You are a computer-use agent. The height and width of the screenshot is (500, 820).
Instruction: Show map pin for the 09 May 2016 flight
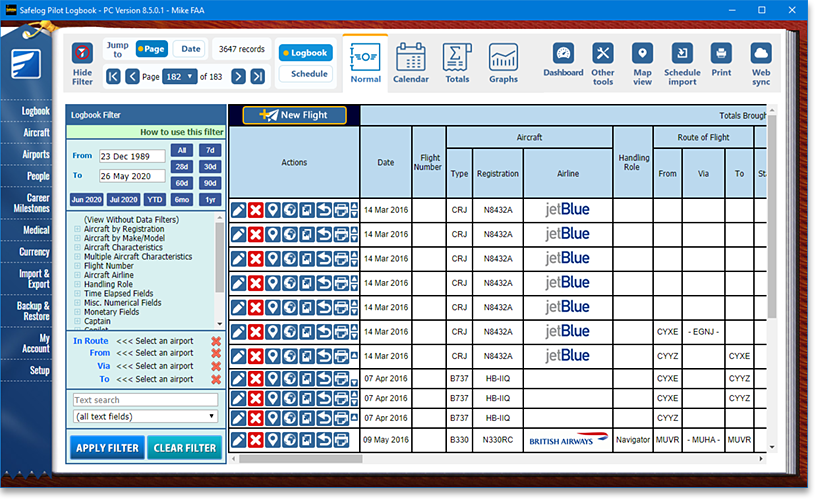point(272,440)
